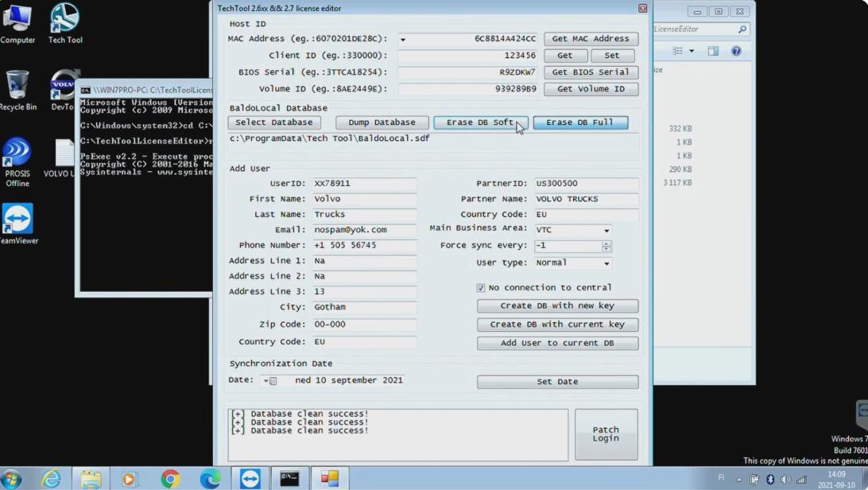Toggle the No connection to central checkbox
Screen dimensions: 868x490
[x=481, y=287]
